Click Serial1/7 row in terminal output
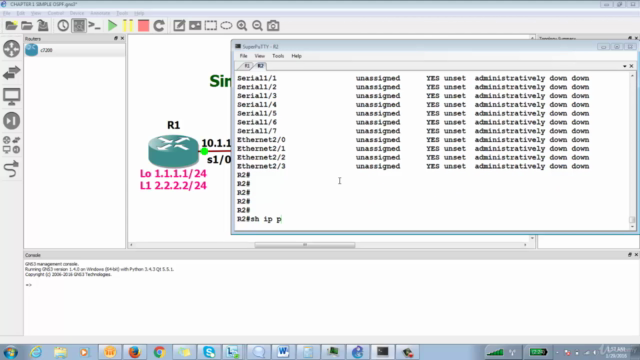The image size is (640, 360). [413, 131]
